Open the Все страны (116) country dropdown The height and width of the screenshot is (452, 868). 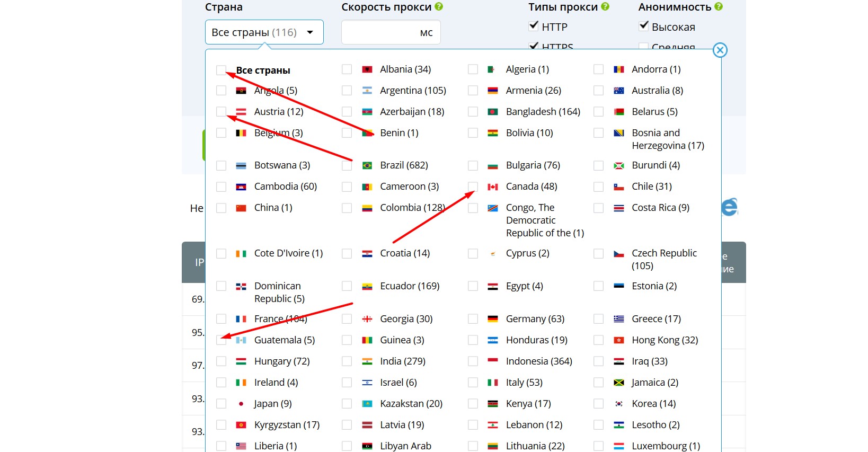pos(264,32)
